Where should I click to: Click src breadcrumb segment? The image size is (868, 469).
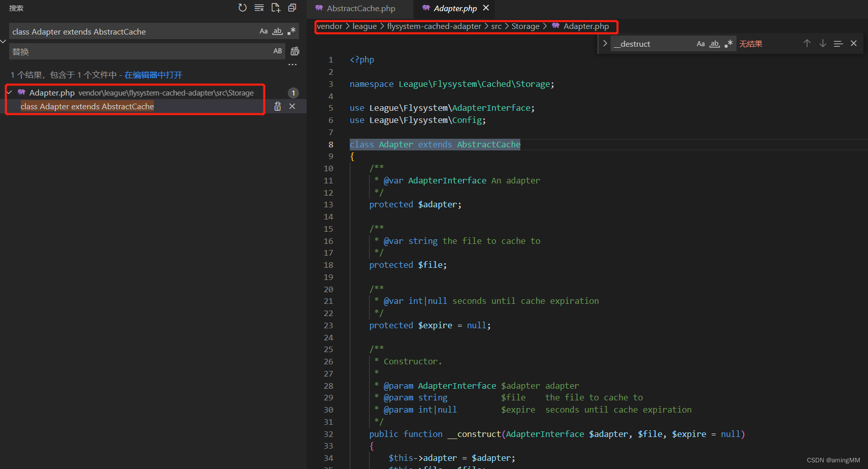pyautogui.click(x=496, y=26)
